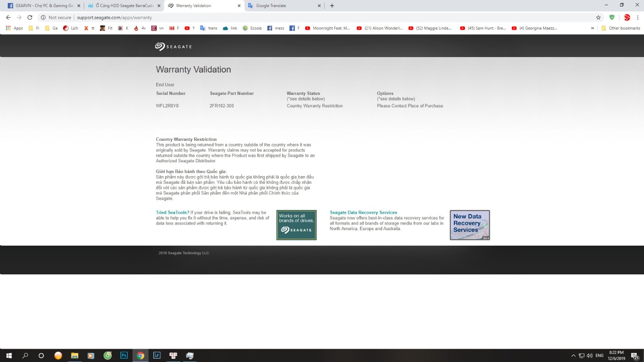Switch to the GEARVN Facebook tab
The width and height of the screenshot is (644, 362).
coord(41,6)
